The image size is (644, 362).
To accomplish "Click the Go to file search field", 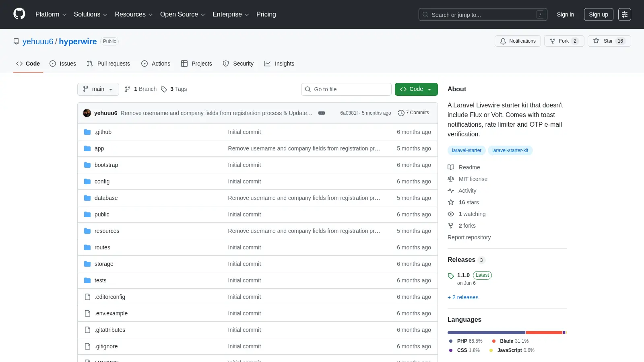I will click(346, 89).
